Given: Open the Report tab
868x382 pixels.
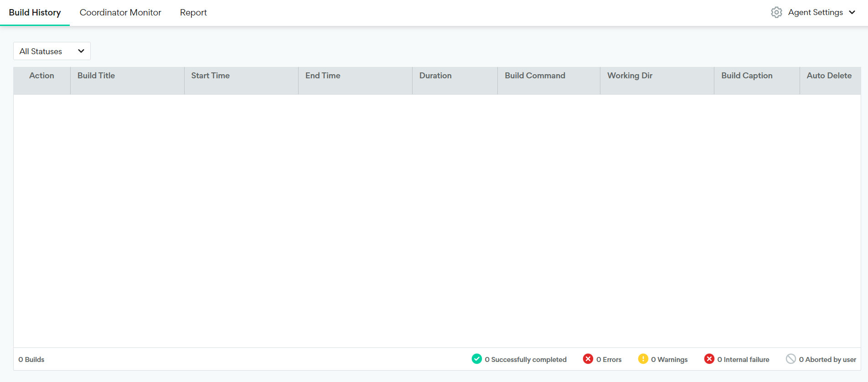Looking at the screenshot, I should coord(193,12).
